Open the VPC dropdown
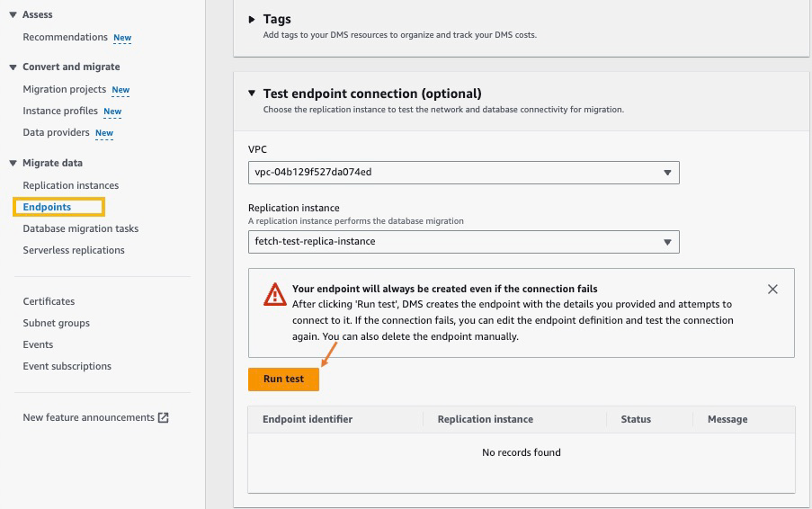 [x=463, y=173]
